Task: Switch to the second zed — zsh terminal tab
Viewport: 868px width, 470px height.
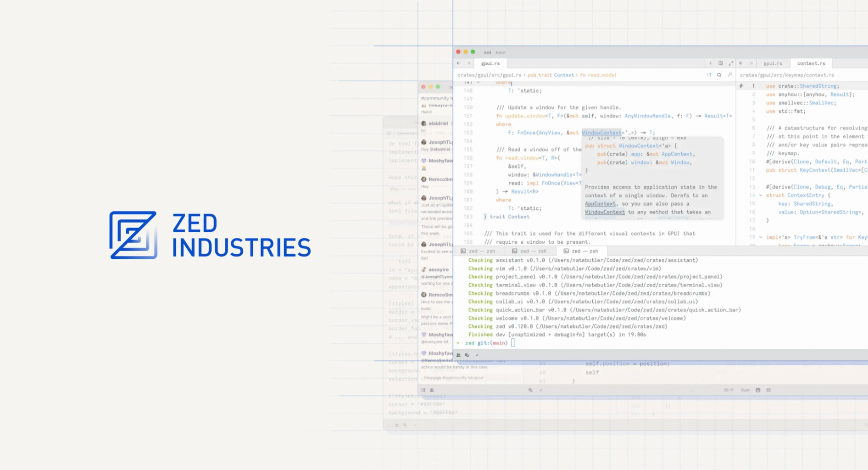Action: (x=529, y=251)
